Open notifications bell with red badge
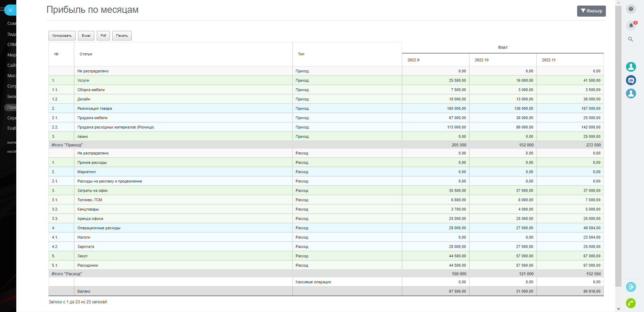Image resolution: width=644 pixels, height=312 pixels. point(631,25)
